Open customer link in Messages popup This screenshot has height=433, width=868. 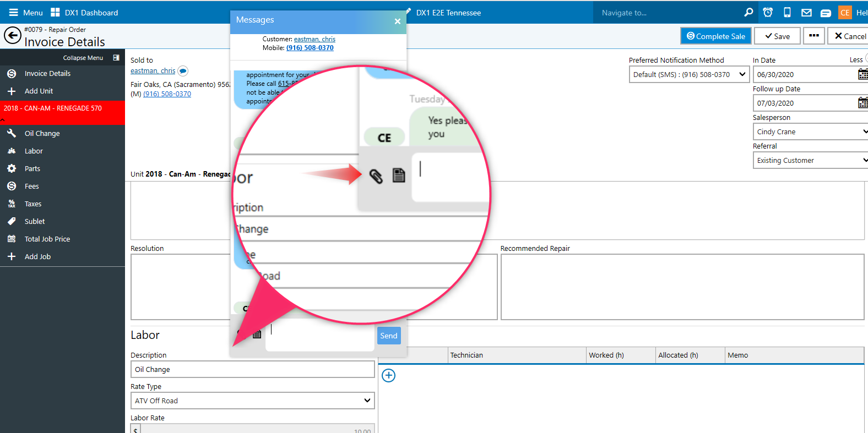click(x=314, y=39)
